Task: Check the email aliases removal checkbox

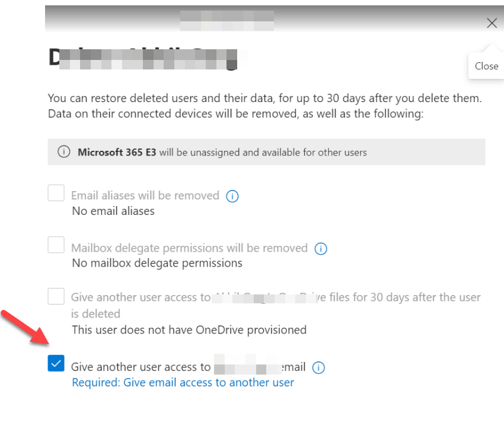Action: (56, 193)
